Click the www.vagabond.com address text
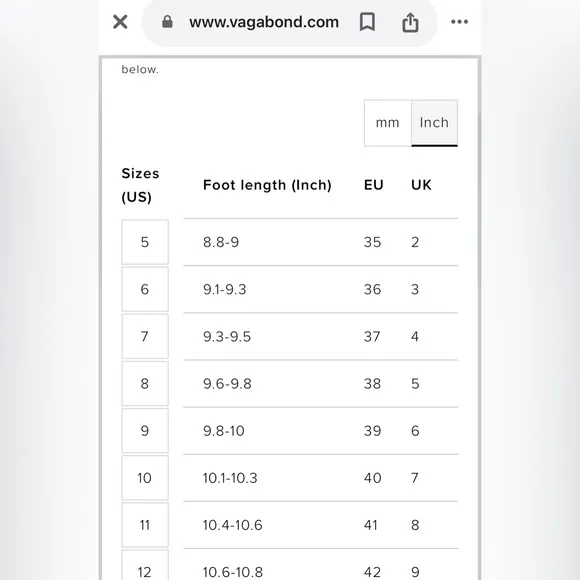 [264, 22]
